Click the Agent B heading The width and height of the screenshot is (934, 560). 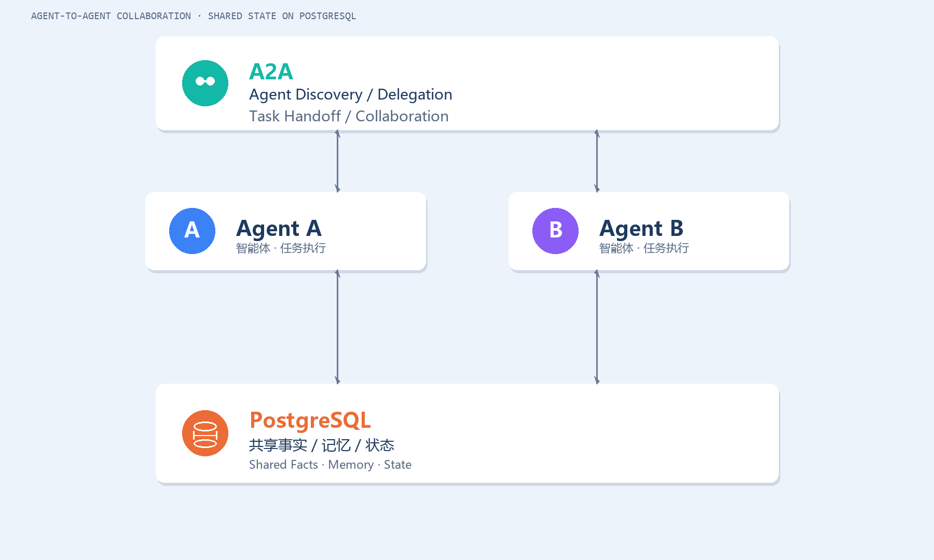(641, 229)
